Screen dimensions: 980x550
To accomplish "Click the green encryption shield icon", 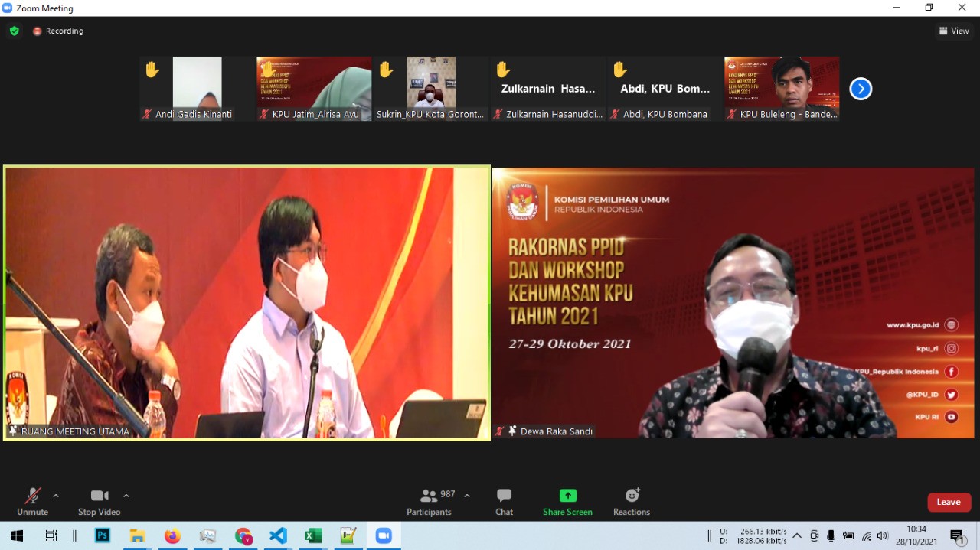I will pos(14,31).
